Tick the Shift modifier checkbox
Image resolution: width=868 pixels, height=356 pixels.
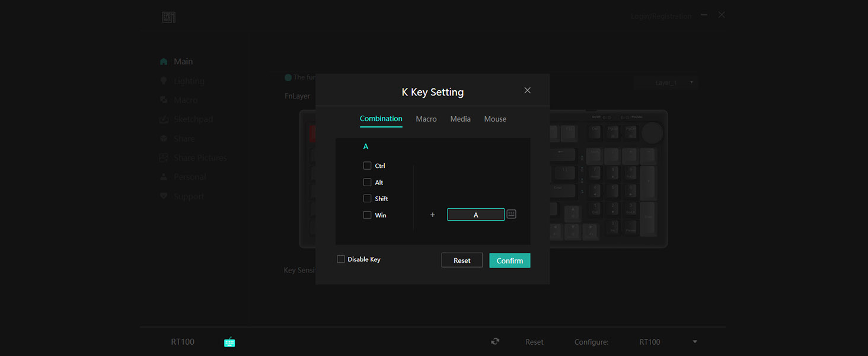pos(367,198)
